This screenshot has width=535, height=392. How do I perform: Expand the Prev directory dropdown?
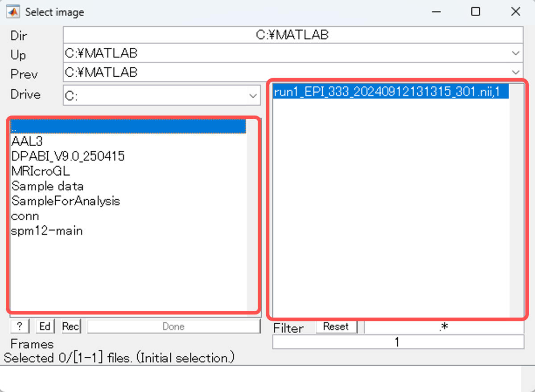pyautogui.click(x=515, y=72)
